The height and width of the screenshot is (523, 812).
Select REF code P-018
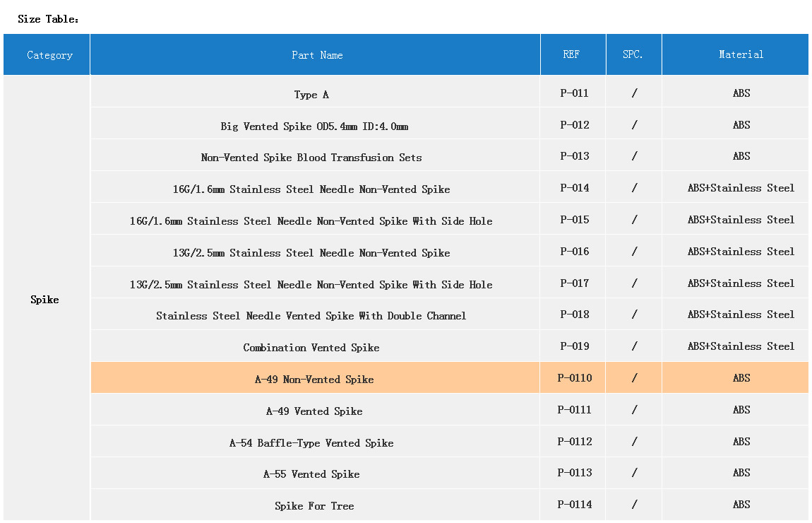(x=574, y=315)
